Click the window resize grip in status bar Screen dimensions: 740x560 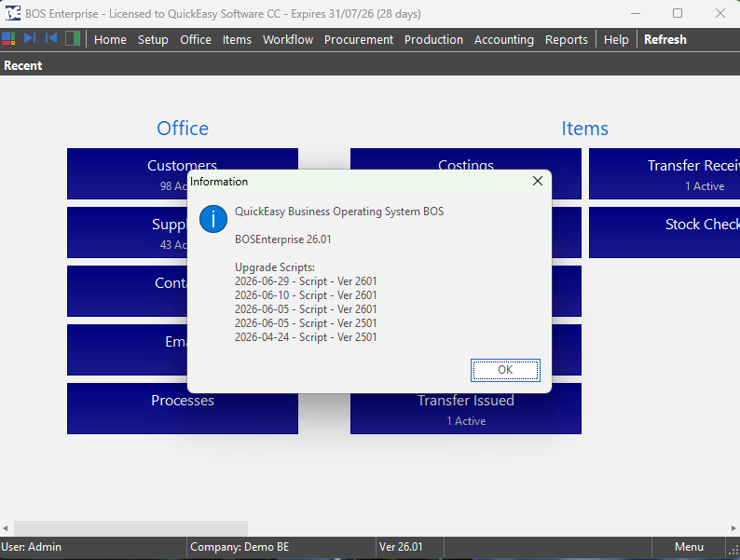point(733,550)
